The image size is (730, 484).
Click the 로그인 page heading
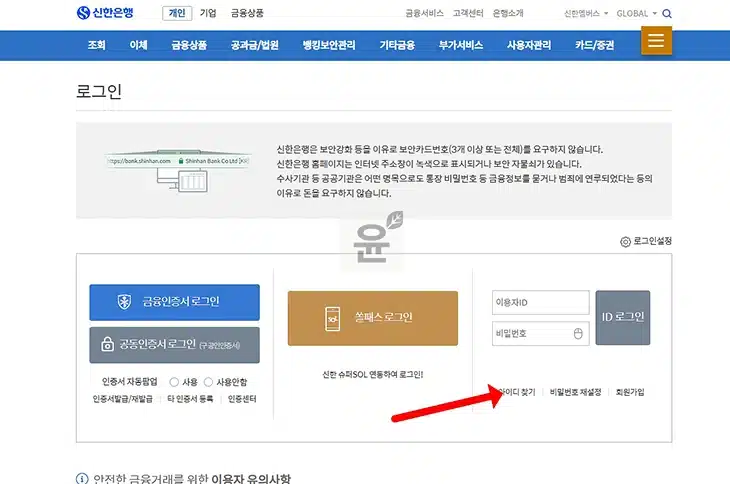99,91
